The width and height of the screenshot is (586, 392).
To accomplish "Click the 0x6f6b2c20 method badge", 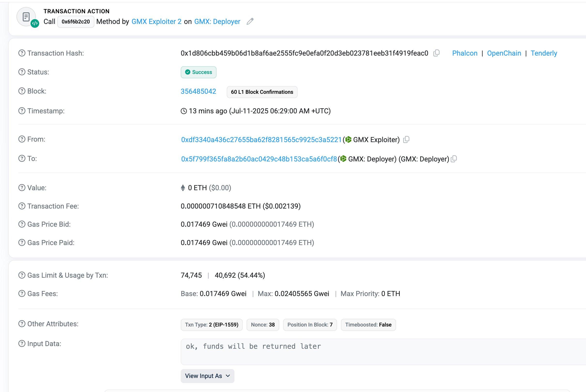I will [x=76, y=22].
